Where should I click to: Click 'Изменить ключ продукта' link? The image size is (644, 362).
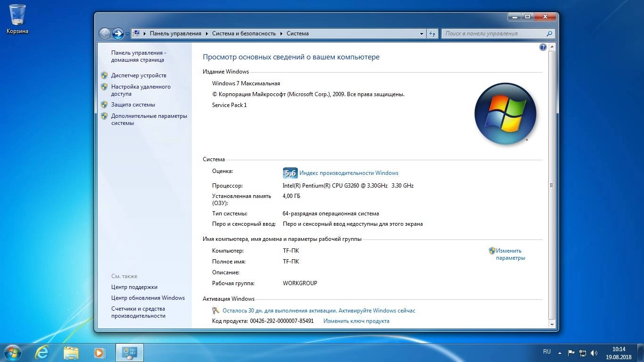tap(356, 321)
